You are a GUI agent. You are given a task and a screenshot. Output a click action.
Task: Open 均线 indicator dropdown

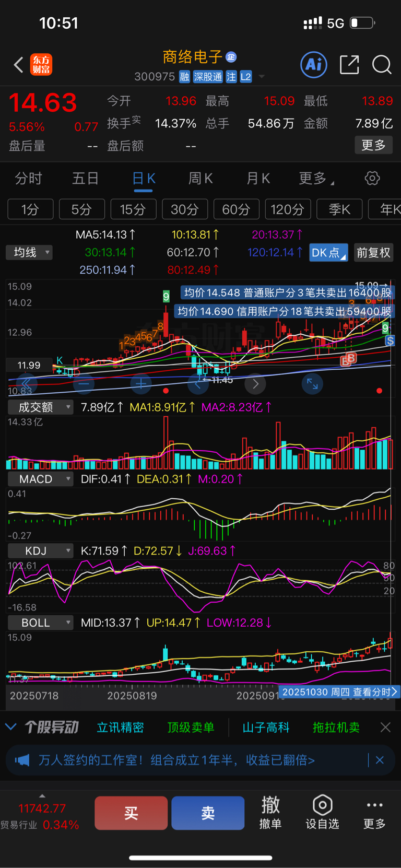[x=29, y=252]
